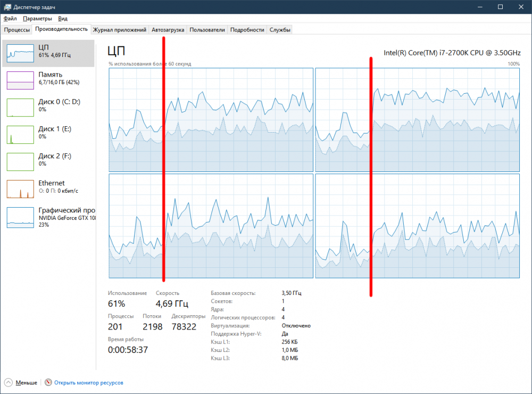Image resolution: width=532 pixels, height=394 pixels.
Task: Click the Кэш L2 1,0 МБ value
Action: (289, 350)
